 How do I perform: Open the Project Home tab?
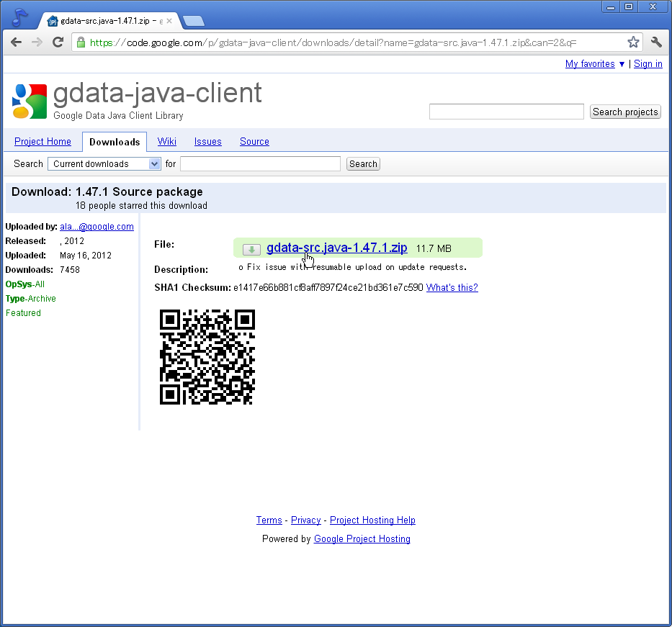[x=43, y=141]
